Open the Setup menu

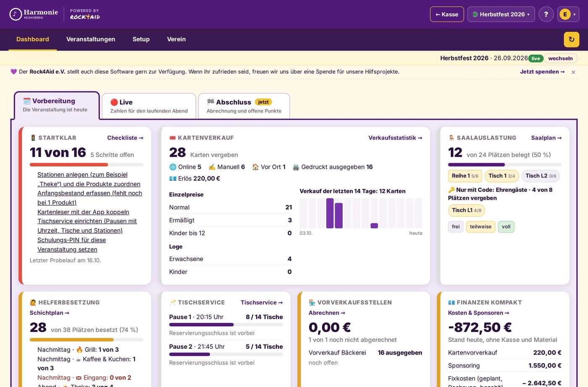(x=141, y=39)
